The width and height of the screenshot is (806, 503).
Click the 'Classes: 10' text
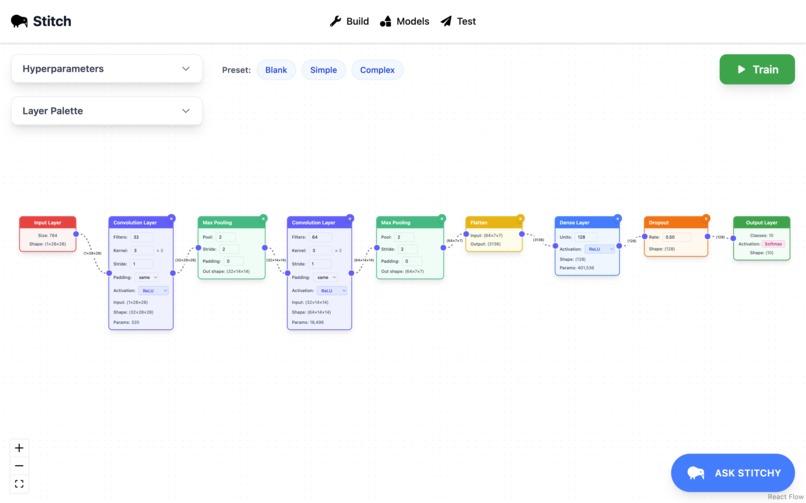[x=761, y=235]
